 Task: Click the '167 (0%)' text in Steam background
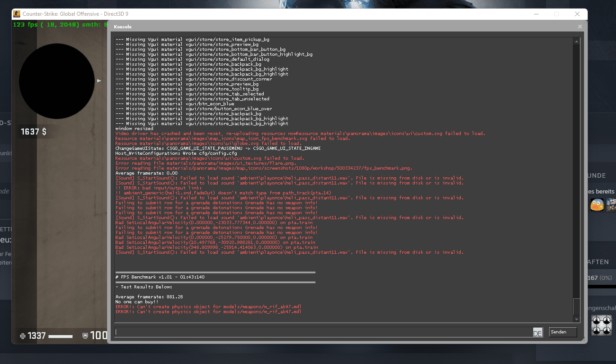click(x=599, y=278)
